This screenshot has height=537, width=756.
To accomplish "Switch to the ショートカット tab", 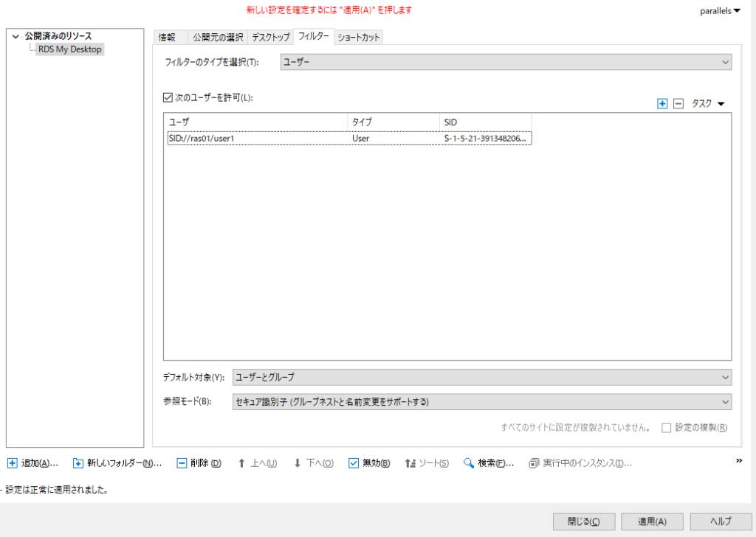I will click(359, 38).
